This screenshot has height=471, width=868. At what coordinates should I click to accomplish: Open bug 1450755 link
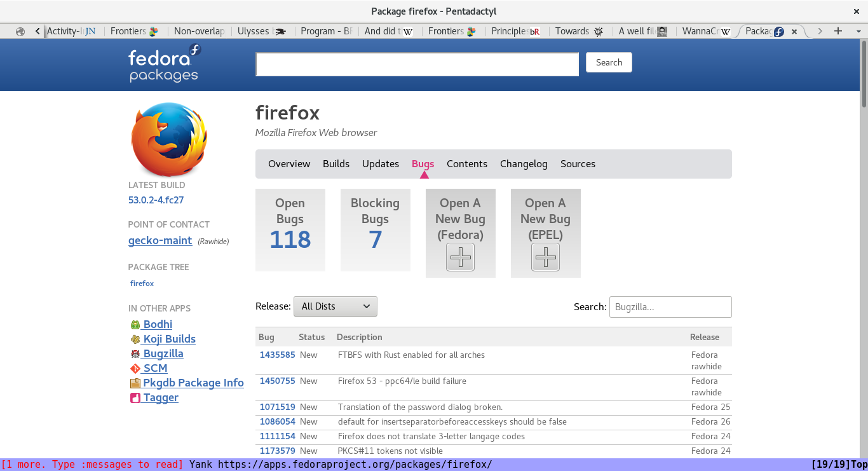(278, 381)
